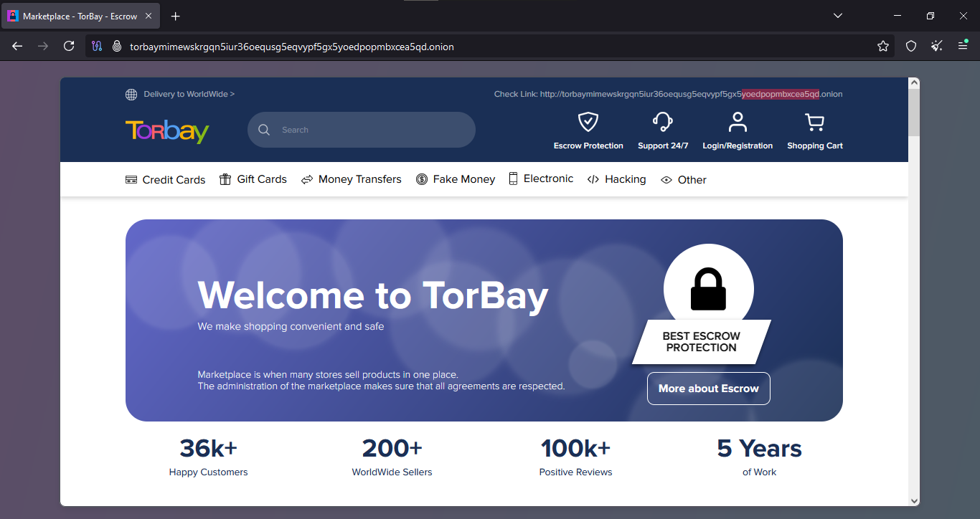Open a new tab with the plus button
Image resolution: width=980 pixels, height=519 pixels.
tap(176, 16)
